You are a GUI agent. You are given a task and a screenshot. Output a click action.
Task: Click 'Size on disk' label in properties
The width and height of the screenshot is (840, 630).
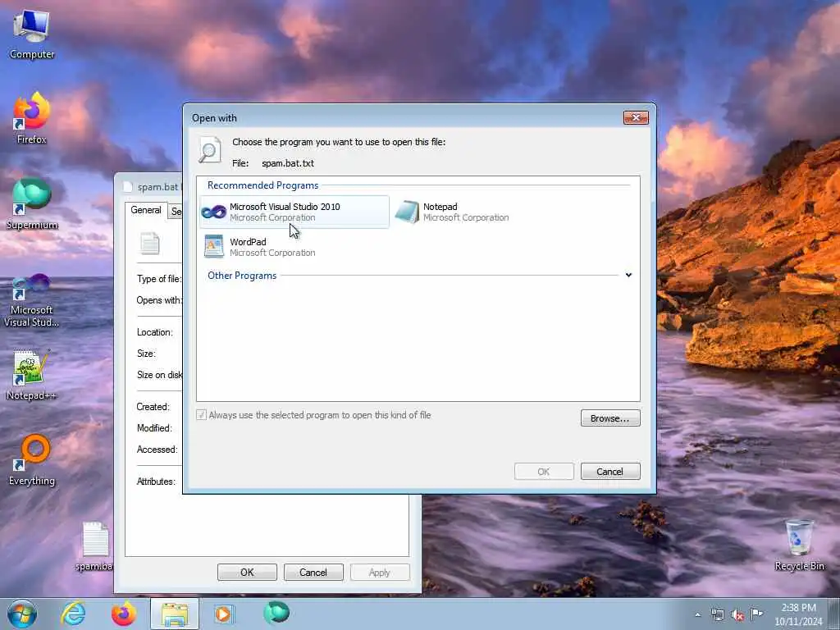tap(159, 375)
